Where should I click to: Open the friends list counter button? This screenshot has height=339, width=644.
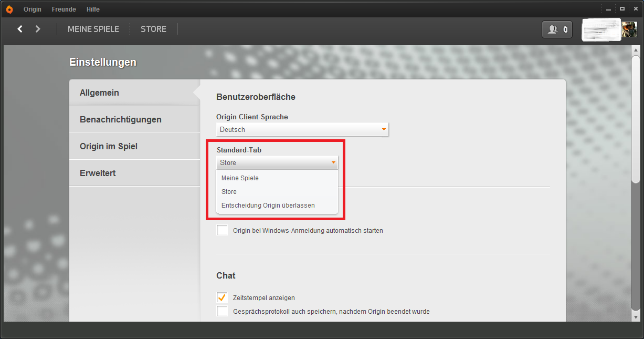tap(557, 29)
